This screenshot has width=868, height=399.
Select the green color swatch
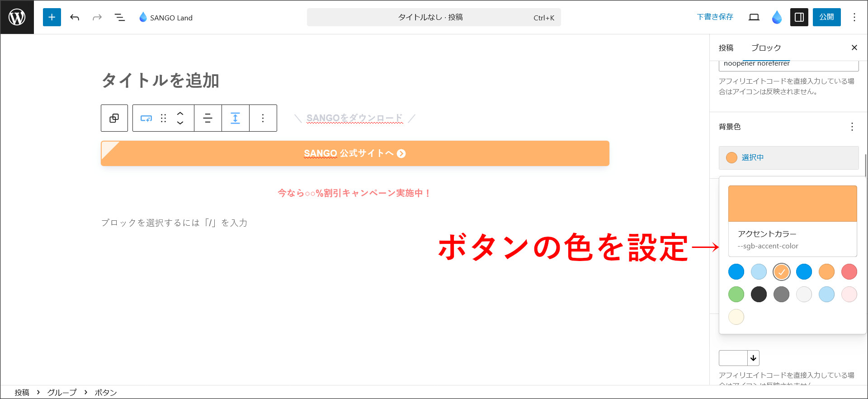(736, 294)
